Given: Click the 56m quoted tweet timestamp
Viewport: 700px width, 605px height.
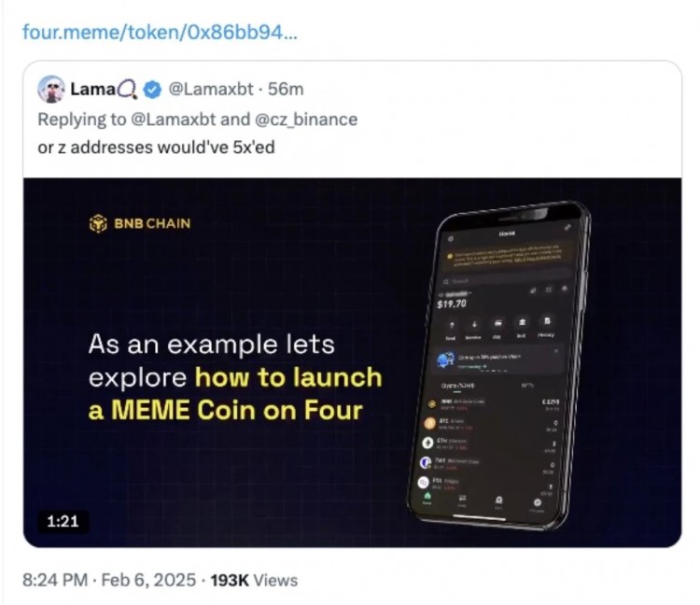Looking at the screenshot, I should [x=286, y=91].
